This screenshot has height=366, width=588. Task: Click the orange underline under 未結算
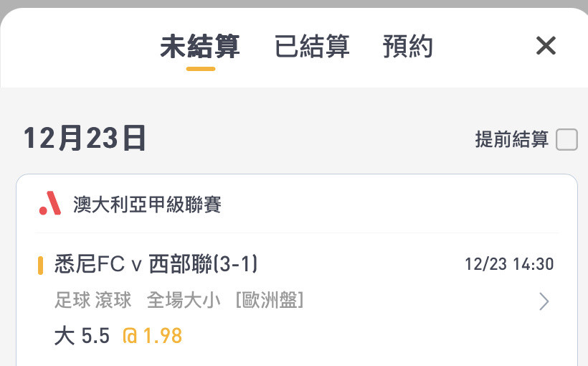201,69
